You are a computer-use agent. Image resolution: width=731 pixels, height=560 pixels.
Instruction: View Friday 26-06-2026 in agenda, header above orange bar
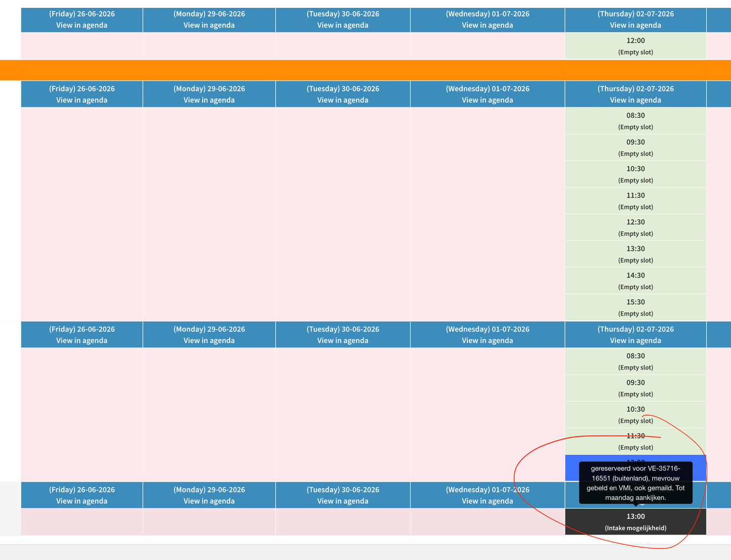(82, 25)
